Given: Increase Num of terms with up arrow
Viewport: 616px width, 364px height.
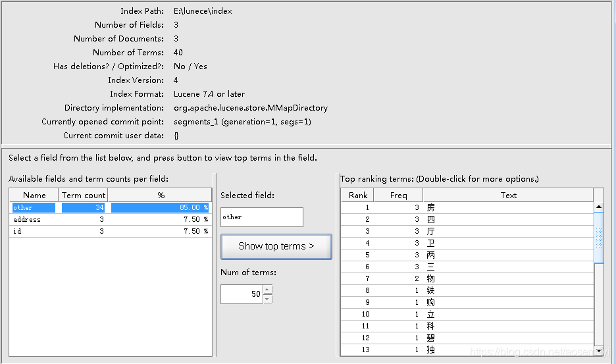Looking at the screenshot, I should click(268, 290).
